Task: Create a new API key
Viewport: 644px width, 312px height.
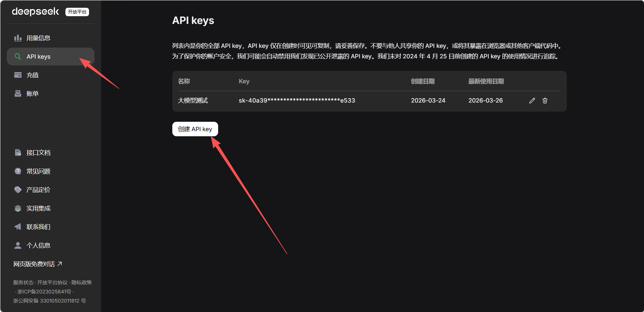Action: 195,129
